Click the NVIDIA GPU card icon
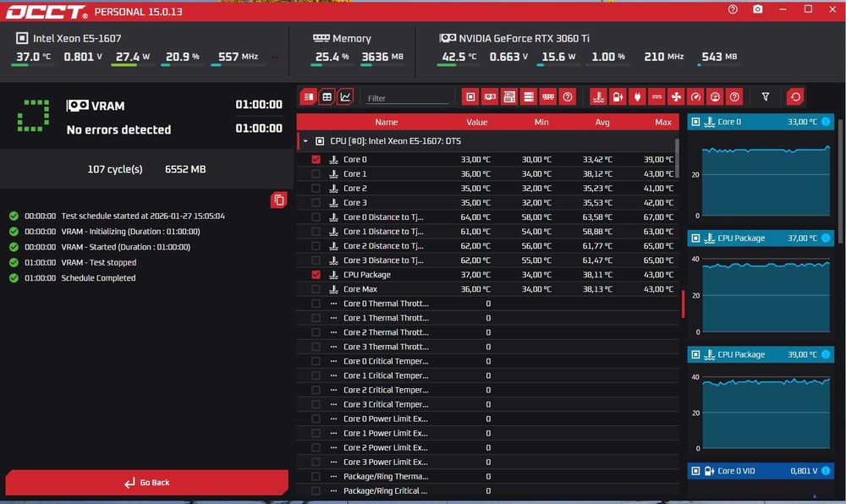The height and width of the screenshot is (504, 846). click(x=448, y=38)
